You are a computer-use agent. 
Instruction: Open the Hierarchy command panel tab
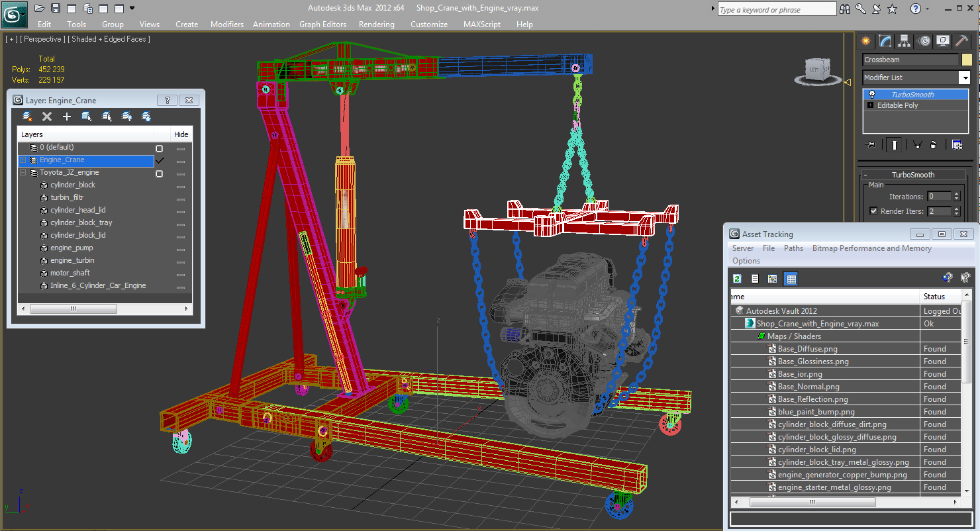[905, 41]
